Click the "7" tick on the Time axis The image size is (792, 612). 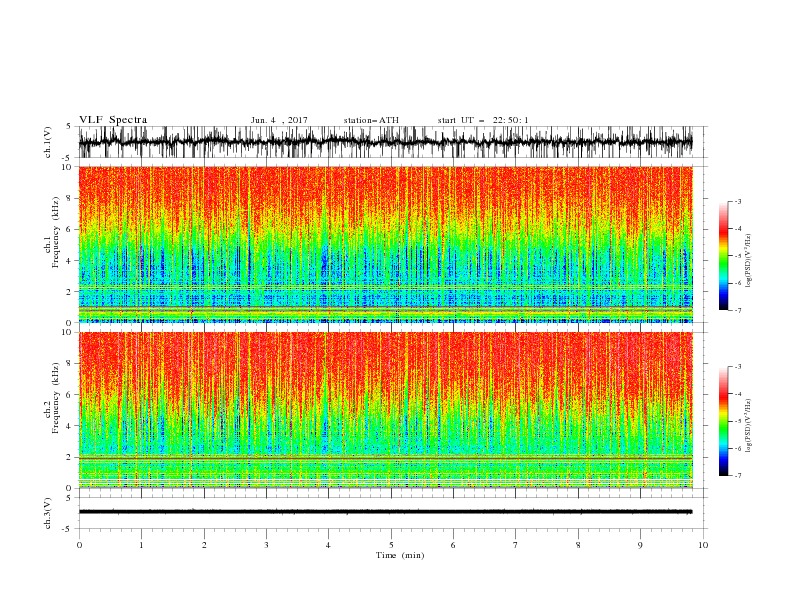click(516, 545)
